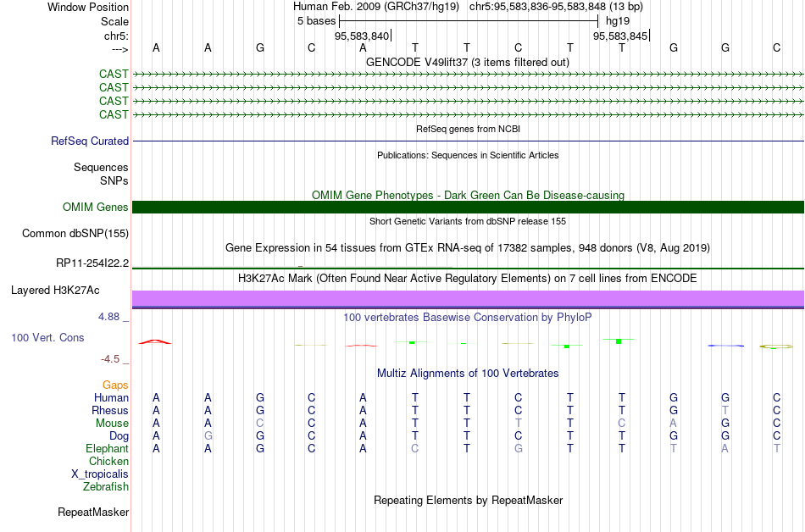
Task: Click the 4.88 upper conservation scale value
Action: (108, 317)
